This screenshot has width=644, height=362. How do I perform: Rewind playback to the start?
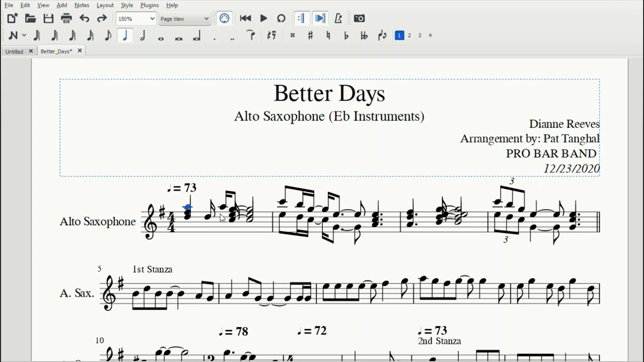(246, 19)
